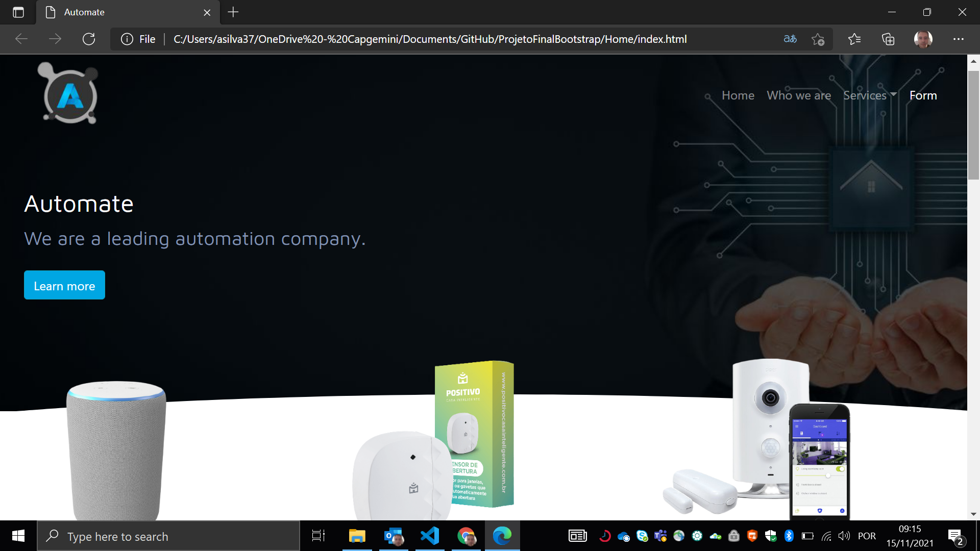Open the Bluetooth tray icon
This screenshot has width=980, height=551.
tap(789, 536)
